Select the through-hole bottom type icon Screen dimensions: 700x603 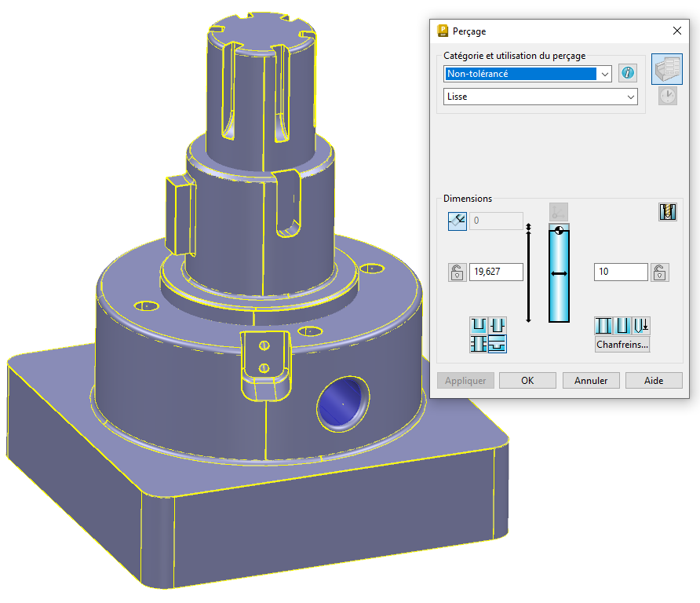(604, 326)
